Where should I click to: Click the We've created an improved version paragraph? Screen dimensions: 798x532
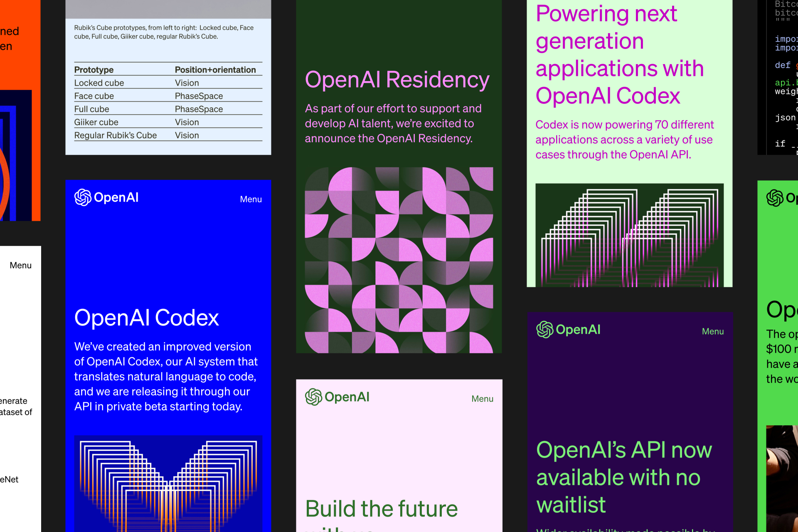pos(166,377)
